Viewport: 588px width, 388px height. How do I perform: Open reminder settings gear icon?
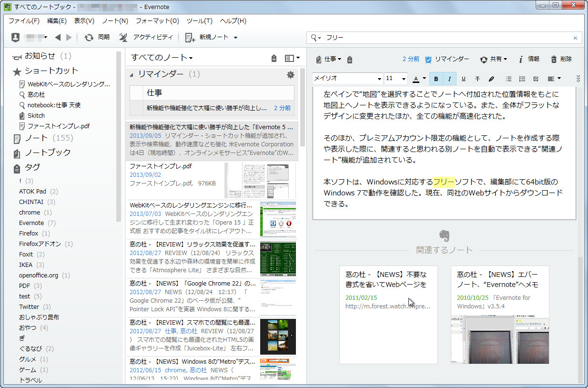290,74
